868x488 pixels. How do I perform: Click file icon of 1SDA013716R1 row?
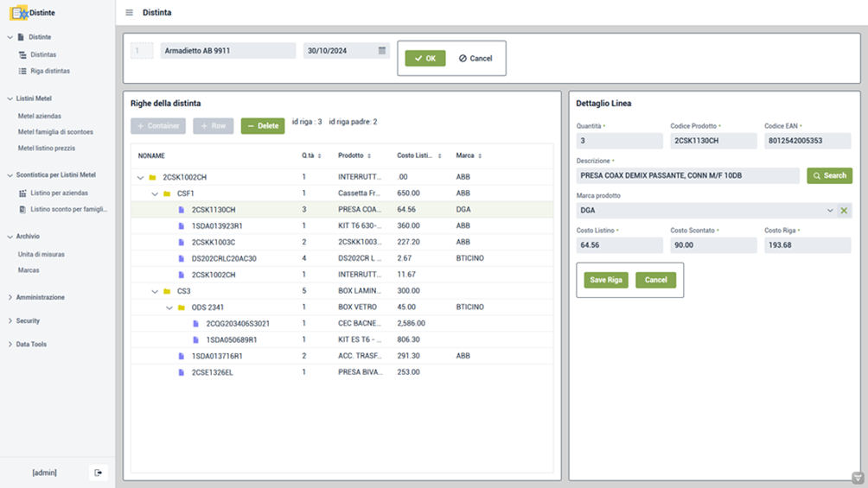pos(181,357)
